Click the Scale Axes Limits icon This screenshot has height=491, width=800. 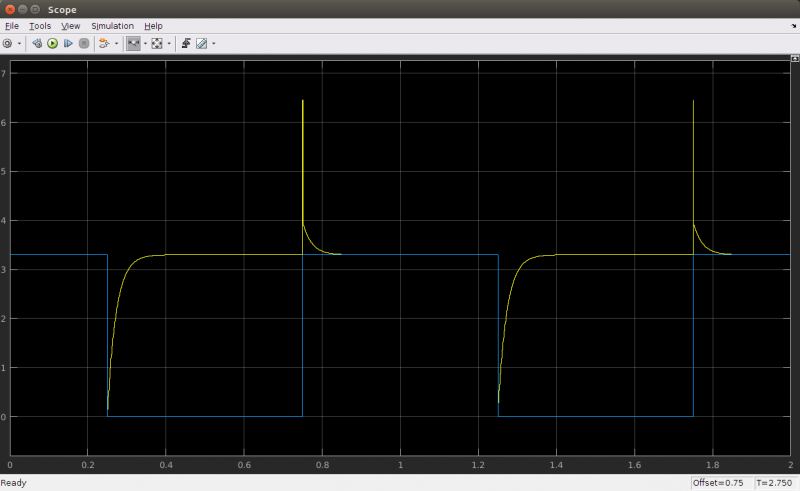(157, 44)
